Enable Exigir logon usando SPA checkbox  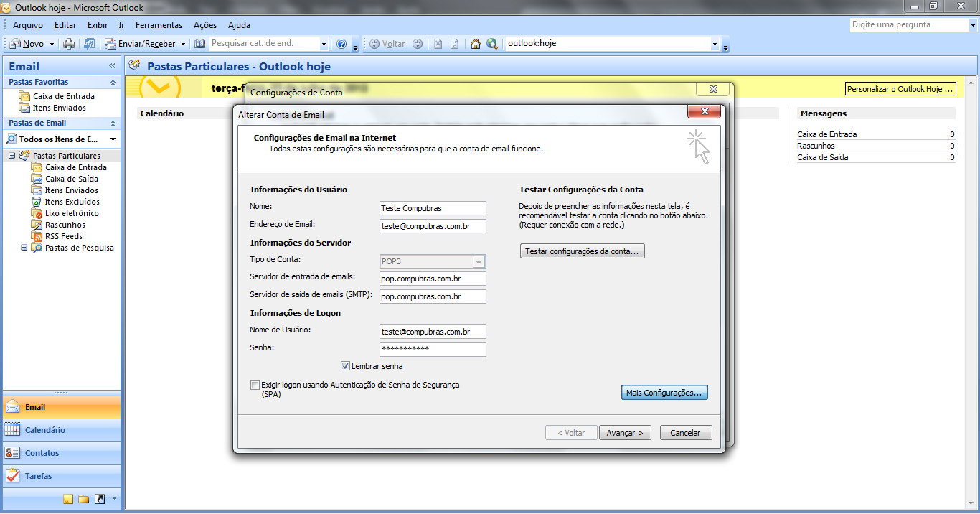pyautogui.click(x=255, y=385)
